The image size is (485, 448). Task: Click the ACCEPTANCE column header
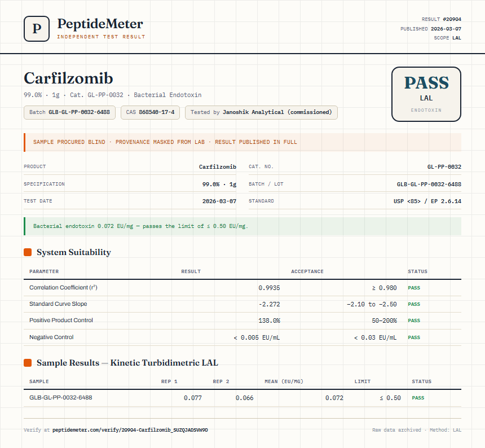point(307,271)
